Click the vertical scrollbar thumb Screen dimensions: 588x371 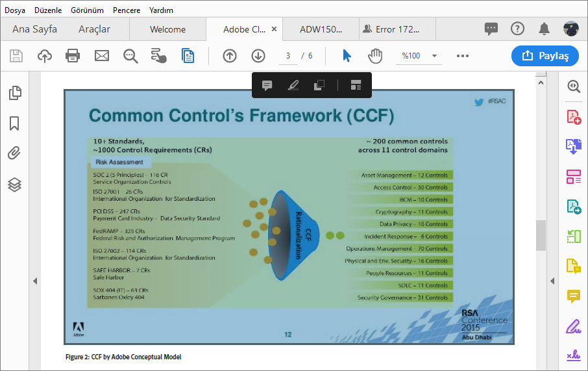pyautogui.click(x=541, y=235)
